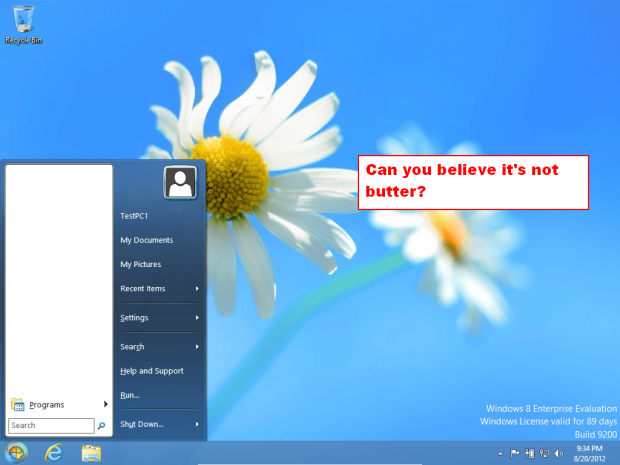Click the network status tray icon
The height and width of the screenshot is (465, 620).
(x=544, y=453)
